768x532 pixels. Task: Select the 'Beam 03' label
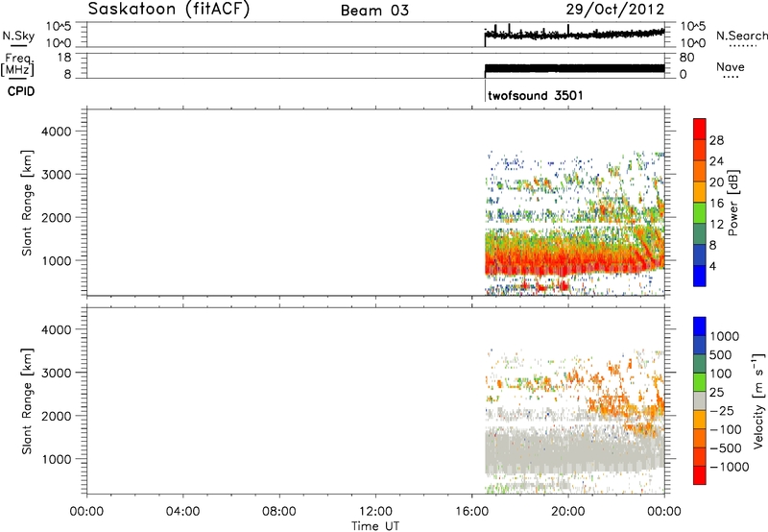[x=374, y=11]
